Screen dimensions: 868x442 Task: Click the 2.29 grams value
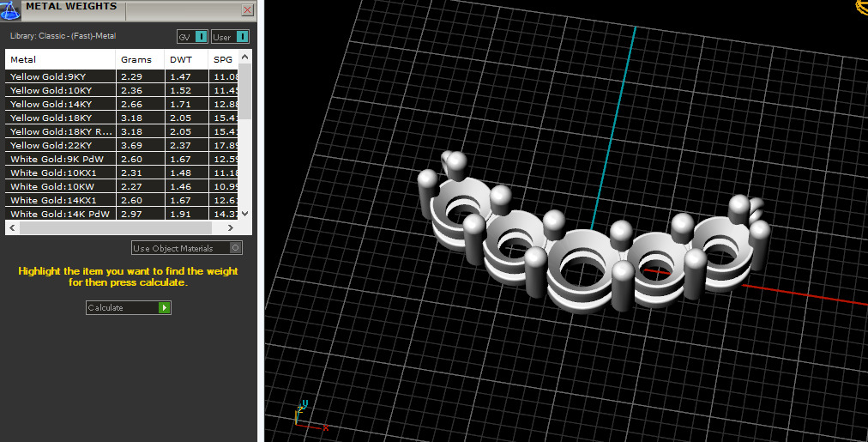click(x=132, y=77)
